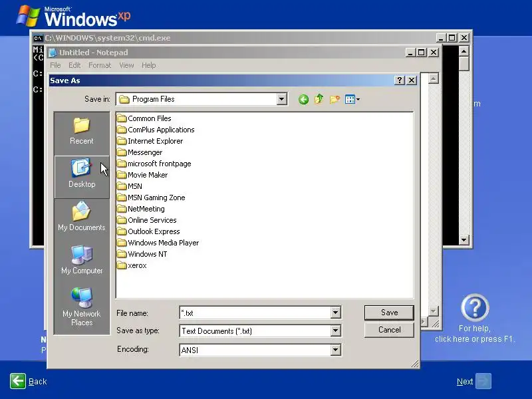The height and width of the screenshot is (399, 532).
Task: Click cmd.exe scrollbar up arrow
Action: 464,51
